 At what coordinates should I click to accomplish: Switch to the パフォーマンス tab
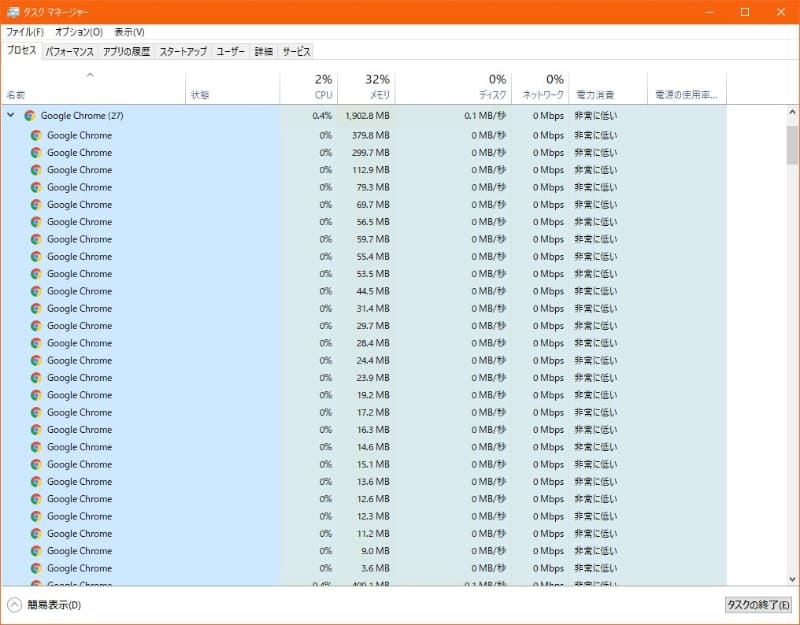tap(69, 52)
